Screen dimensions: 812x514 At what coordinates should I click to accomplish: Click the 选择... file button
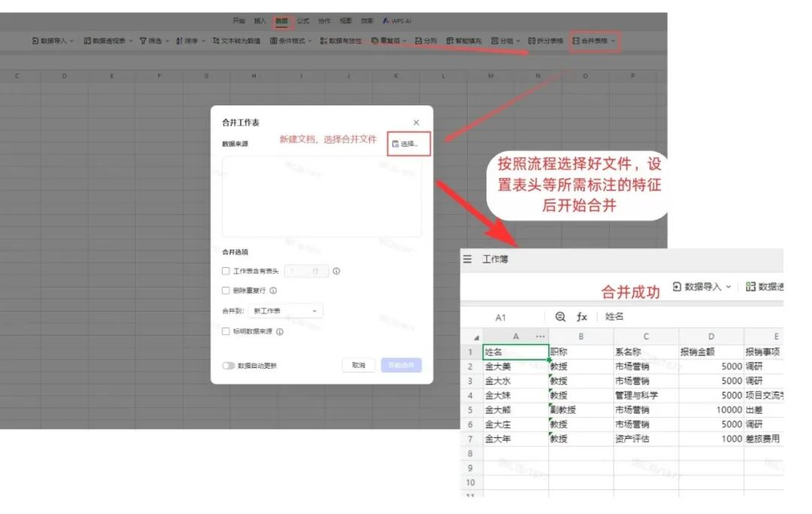(408, 144)
